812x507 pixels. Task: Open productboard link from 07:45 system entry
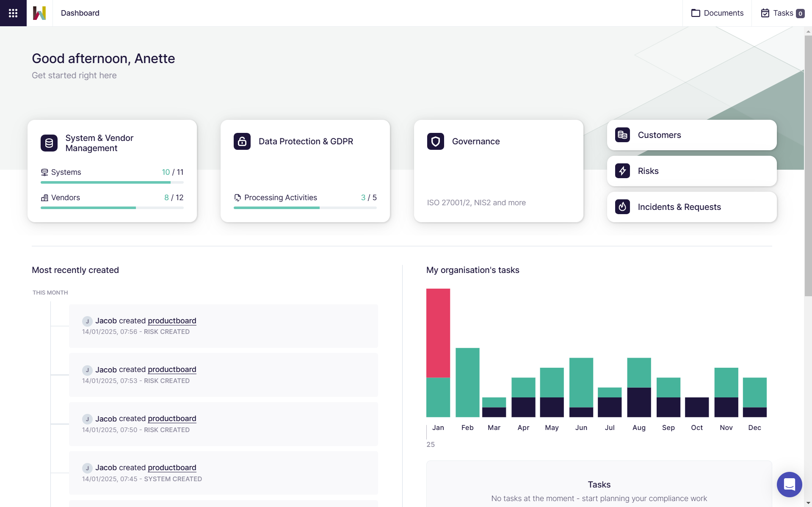(172, 468)
